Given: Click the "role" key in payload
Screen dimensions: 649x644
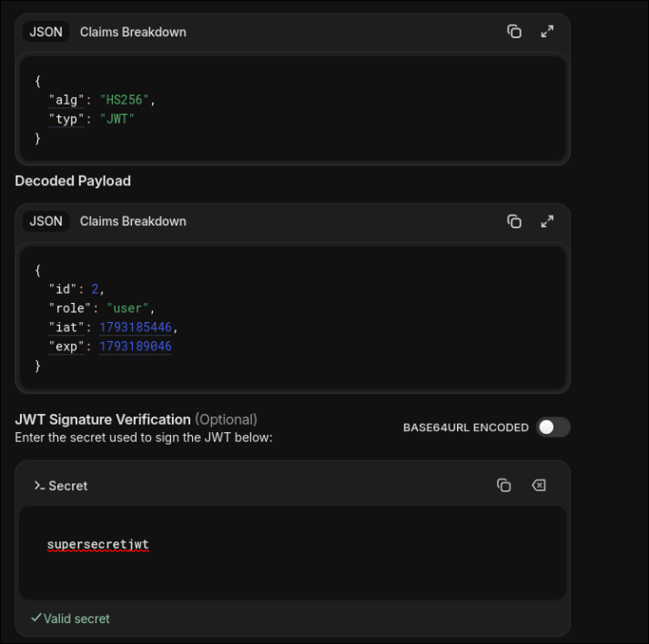Looking at the screenshot, I should 70,308.
